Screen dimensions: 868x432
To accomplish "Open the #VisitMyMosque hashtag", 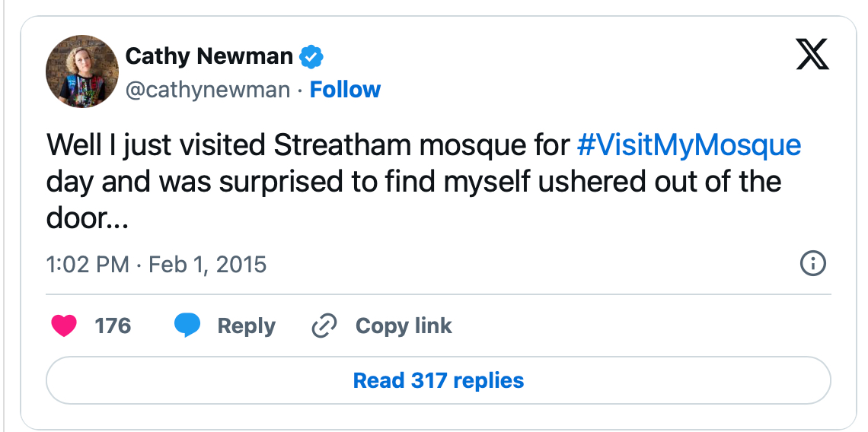I will click(689, 145).
